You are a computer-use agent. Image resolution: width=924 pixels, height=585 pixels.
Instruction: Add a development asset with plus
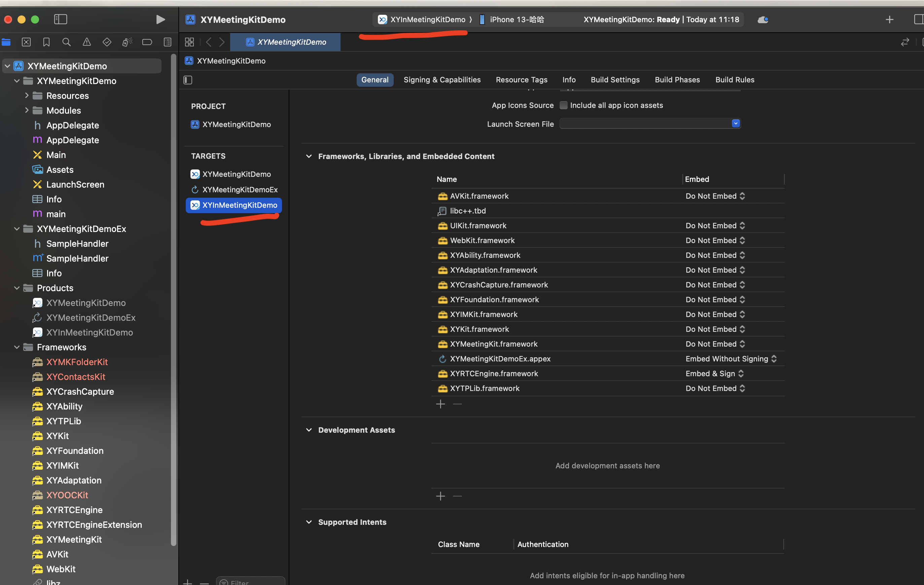[440, 496]
